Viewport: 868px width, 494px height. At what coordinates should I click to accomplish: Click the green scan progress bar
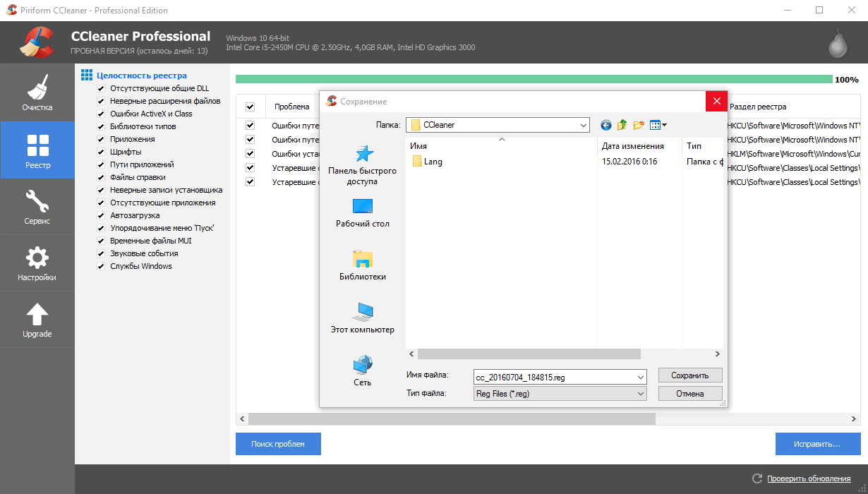click(534, 80)
